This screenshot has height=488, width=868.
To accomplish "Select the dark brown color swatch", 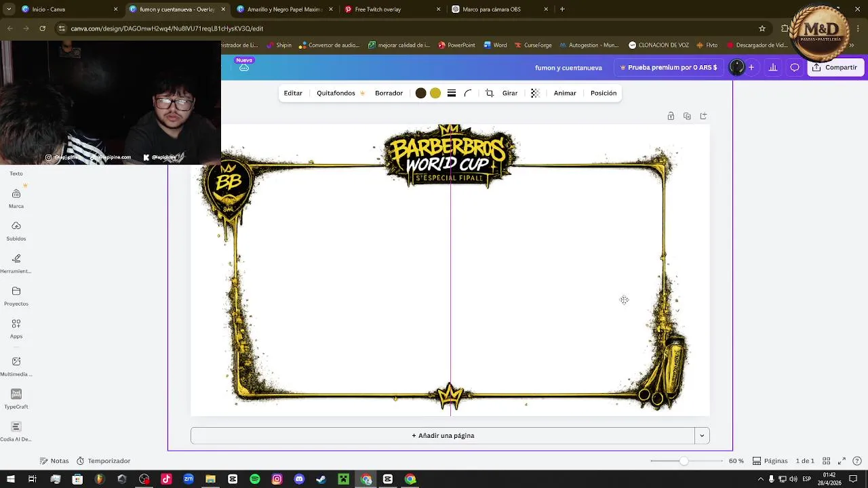I will (420, 94).
